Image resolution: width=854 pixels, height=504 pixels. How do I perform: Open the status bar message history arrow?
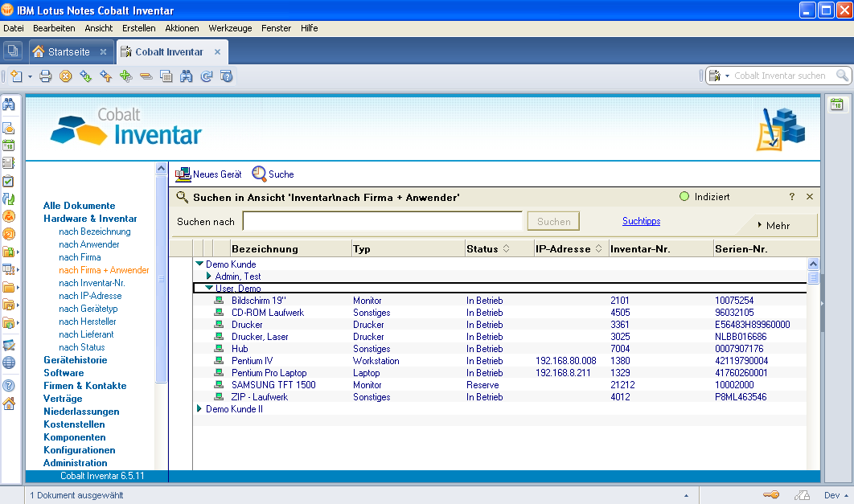tap(686, 495)
